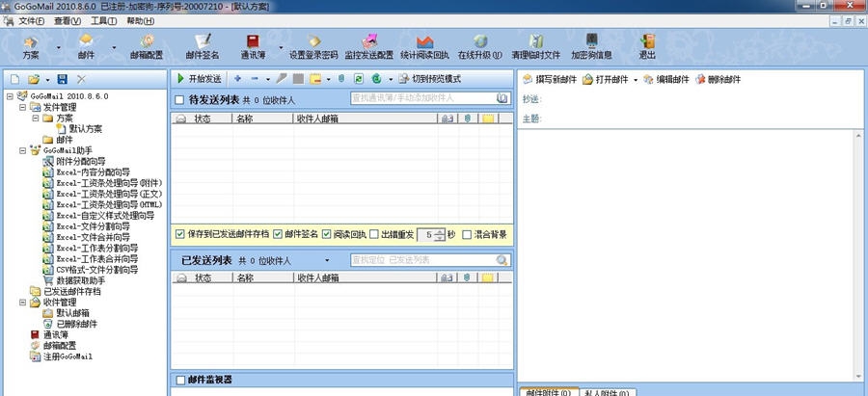Click the save disk icon in left panel
Viewport: 868px width, 396px height.
pos(63,79)
